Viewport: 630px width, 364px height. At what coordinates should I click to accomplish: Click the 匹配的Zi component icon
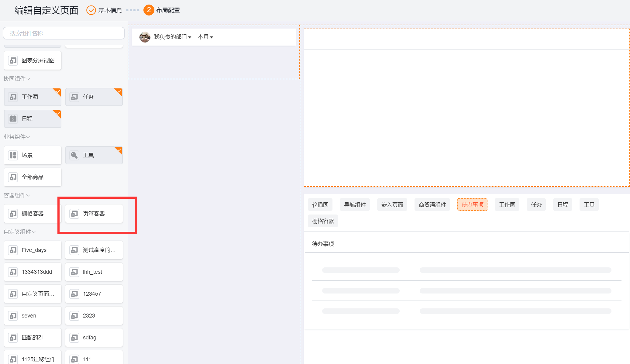[13, 338]
